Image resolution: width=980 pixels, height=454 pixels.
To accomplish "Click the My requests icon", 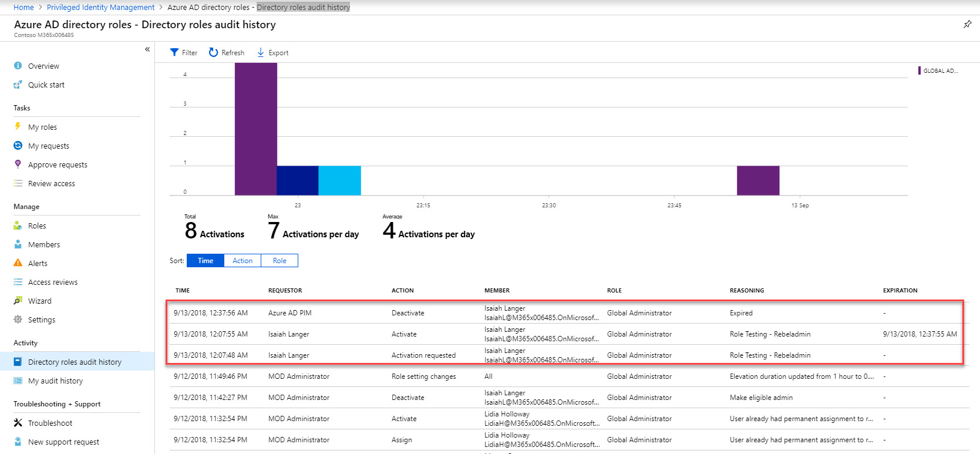I will [18, 146].
